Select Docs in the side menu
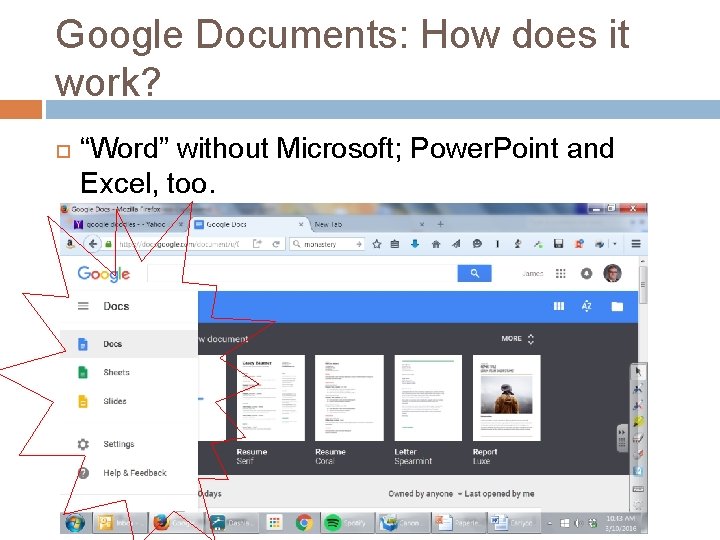The image size is (720, 540). 129,343
